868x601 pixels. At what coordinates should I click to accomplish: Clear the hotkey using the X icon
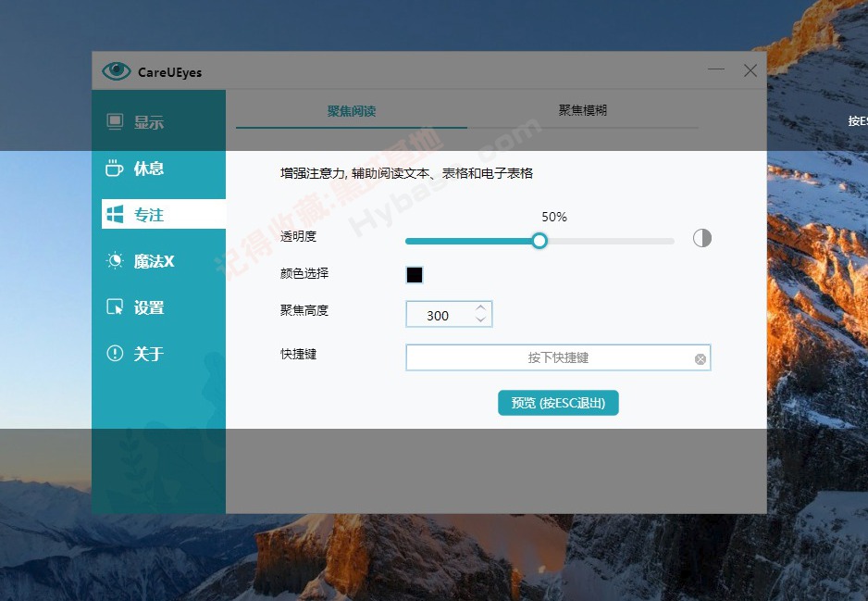click(700, 358)
